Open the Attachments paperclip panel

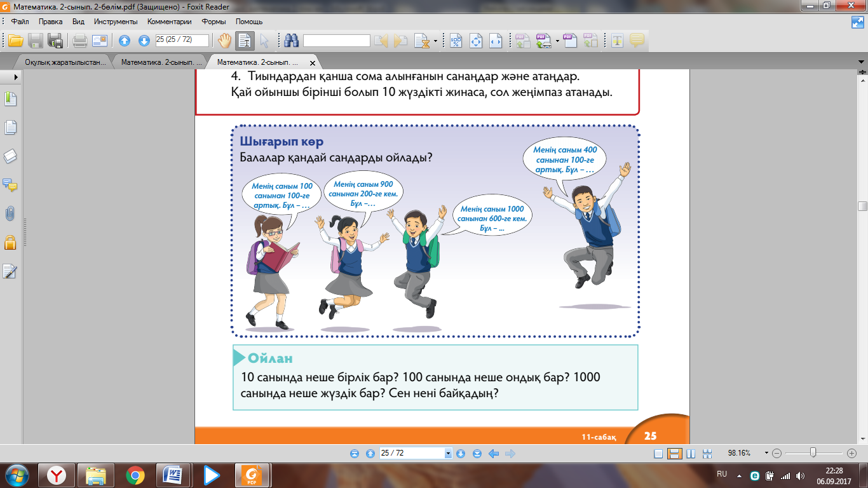tap(10, 213)
